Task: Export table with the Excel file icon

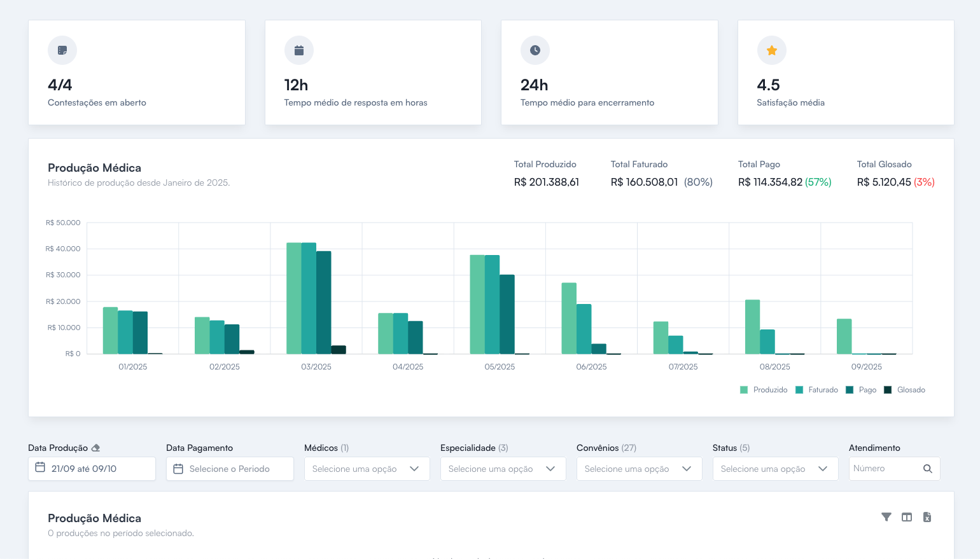Action: 927,517
